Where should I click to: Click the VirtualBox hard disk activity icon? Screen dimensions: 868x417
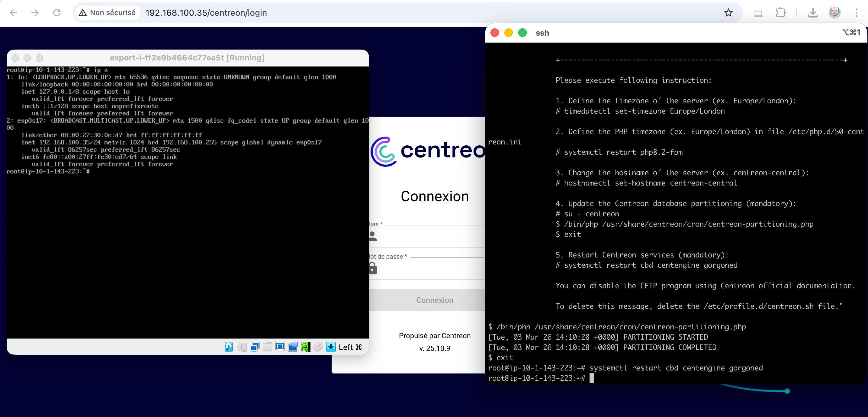click(x=228, y=347)
